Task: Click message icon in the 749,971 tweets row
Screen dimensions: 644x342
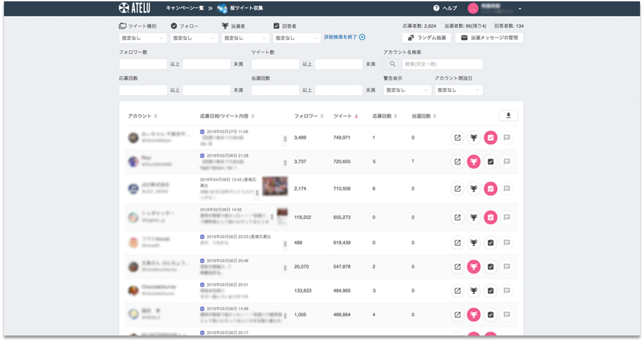Action: [x=507, y=138]
